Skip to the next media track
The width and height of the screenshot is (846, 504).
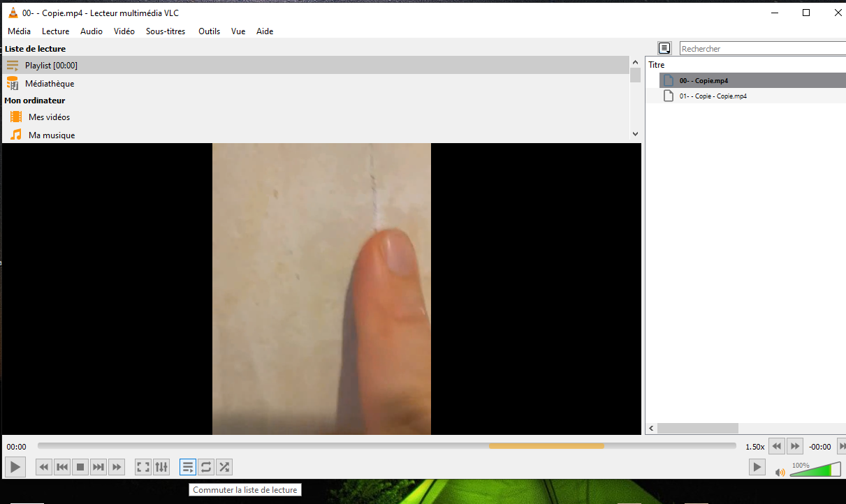click(x=99, y=467)
